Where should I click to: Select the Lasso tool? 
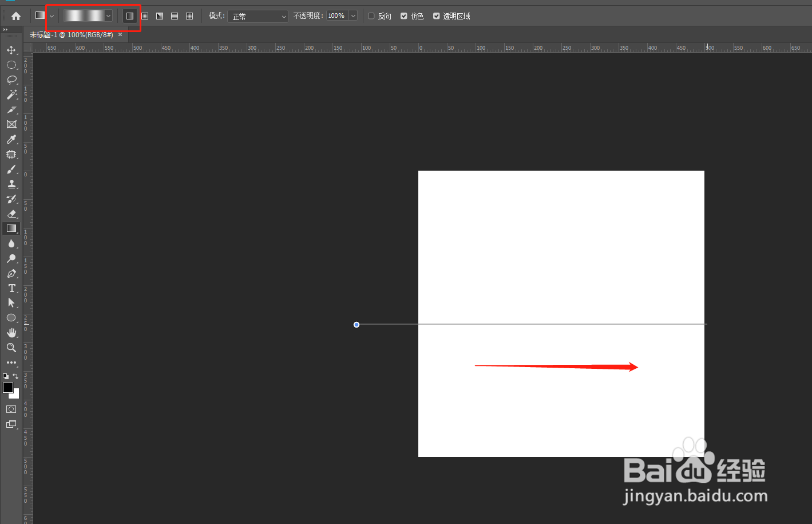pyautogui.click(x=11, y=80)
